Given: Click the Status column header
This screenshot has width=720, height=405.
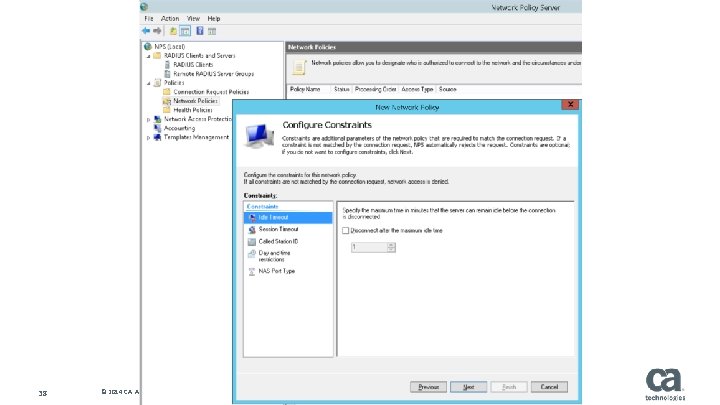Looking at the screenshot, I should click(x=342, y=89).
